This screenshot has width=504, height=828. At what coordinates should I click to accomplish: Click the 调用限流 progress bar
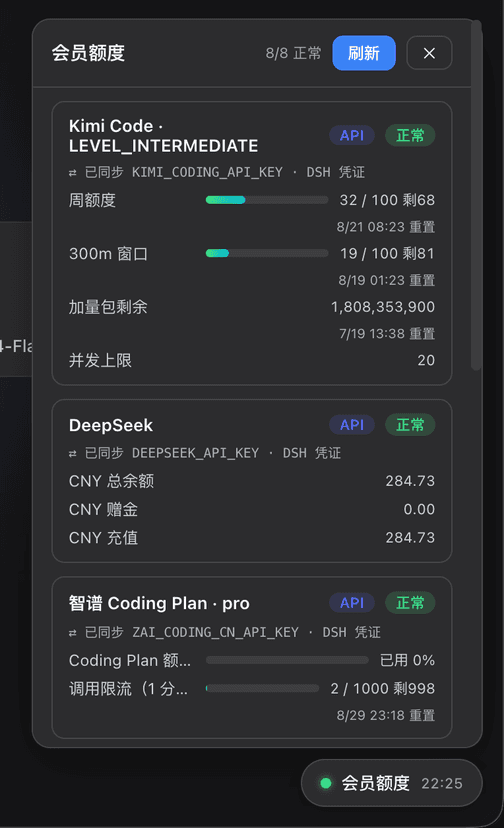click(263, 688)
